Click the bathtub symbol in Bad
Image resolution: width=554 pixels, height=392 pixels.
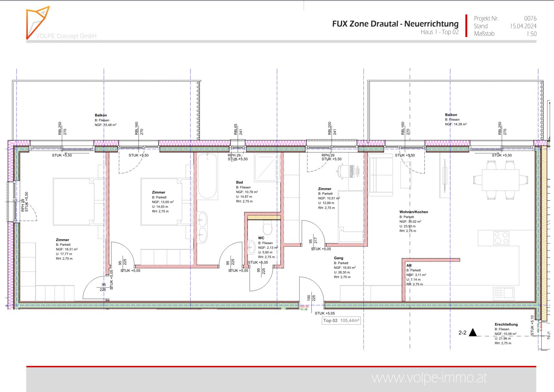(x=207, y=176)
